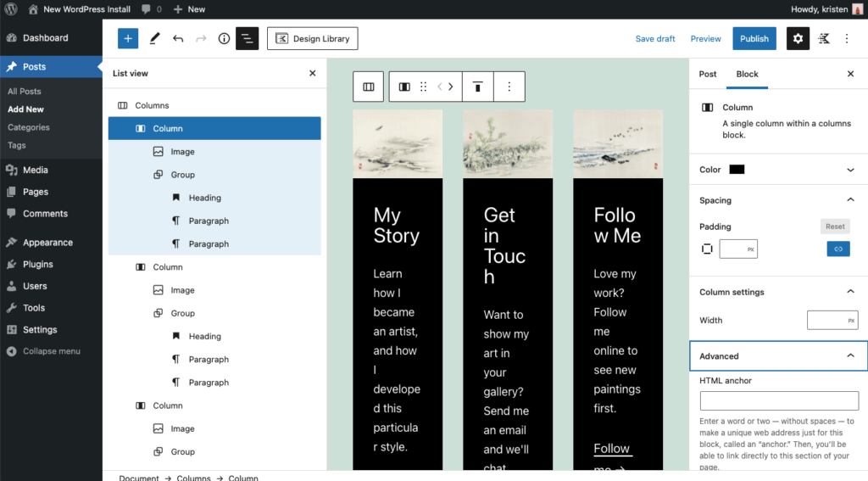Click the Undo arrow icon
This screenshot has width=868, height=481.
(x=178, y=38)
